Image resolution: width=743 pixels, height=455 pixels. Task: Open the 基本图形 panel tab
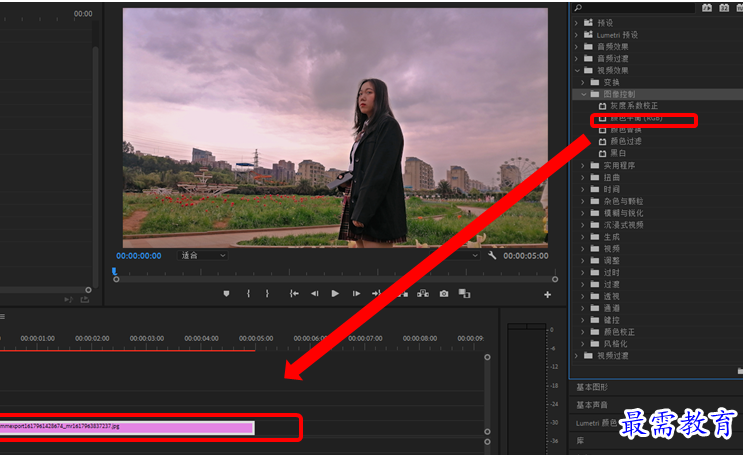[x=592, y=387]
